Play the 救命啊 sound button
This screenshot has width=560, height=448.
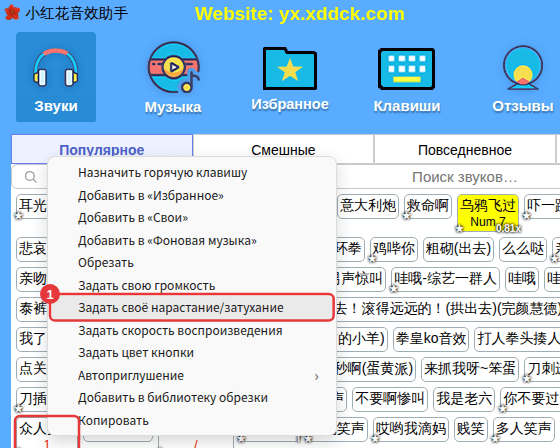click(x=428, y=206)
